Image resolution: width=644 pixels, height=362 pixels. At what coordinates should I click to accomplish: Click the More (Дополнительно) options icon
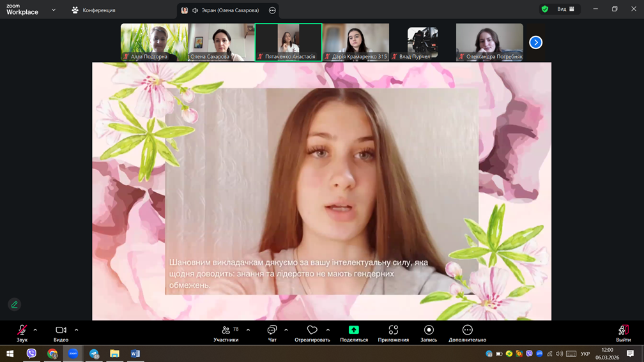tap(467, 330)
